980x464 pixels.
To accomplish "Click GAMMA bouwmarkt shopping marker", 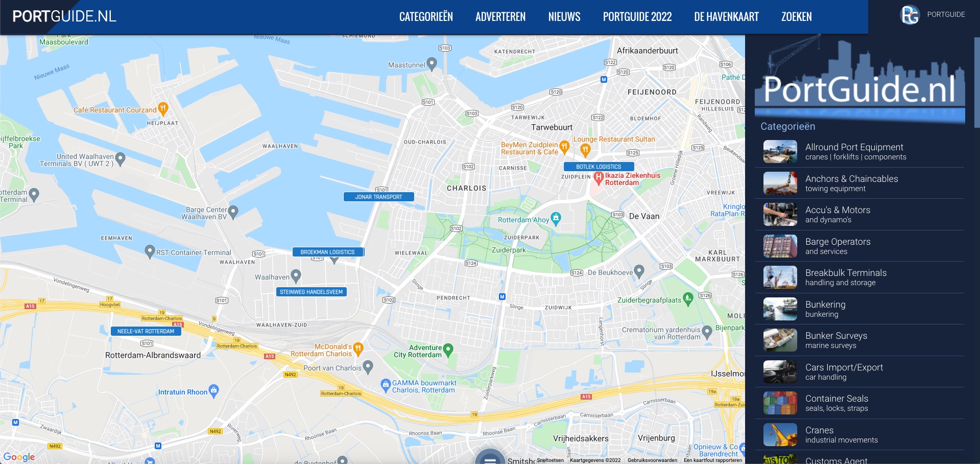I will tap(386, 385).
